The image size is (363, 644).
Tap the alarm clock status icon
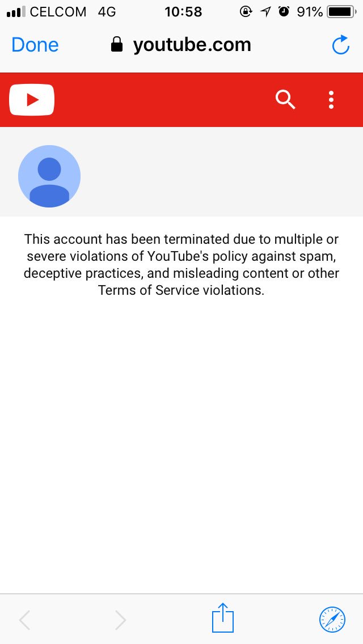284,11
